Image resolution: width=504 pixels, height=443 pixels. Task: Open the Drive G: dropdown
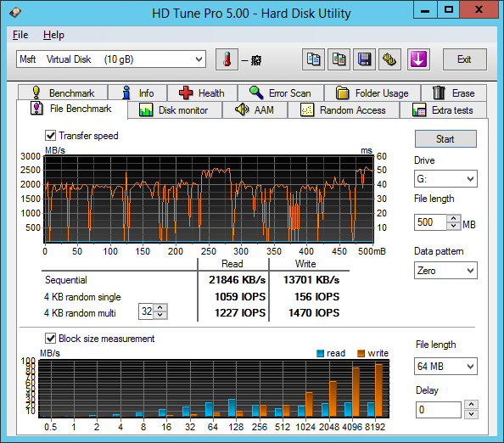click(x=445, y=179)
